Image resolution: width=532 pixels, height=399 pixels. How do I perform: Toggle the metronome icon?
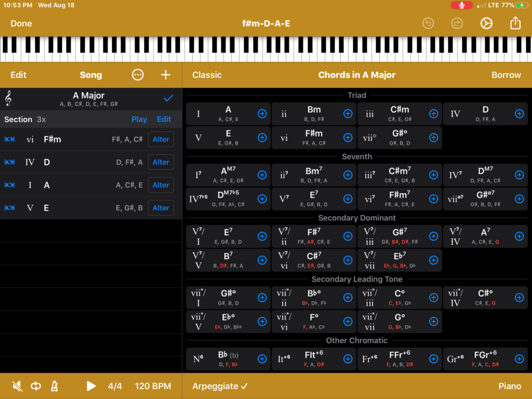tap(54, 386)
